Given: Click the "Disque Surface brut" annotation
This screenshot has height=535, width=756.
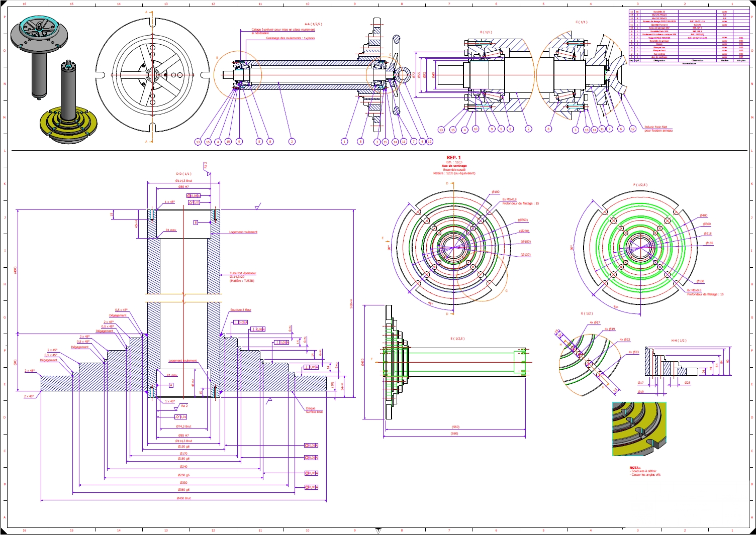Looking at the screenshot, I should [314, 410].
